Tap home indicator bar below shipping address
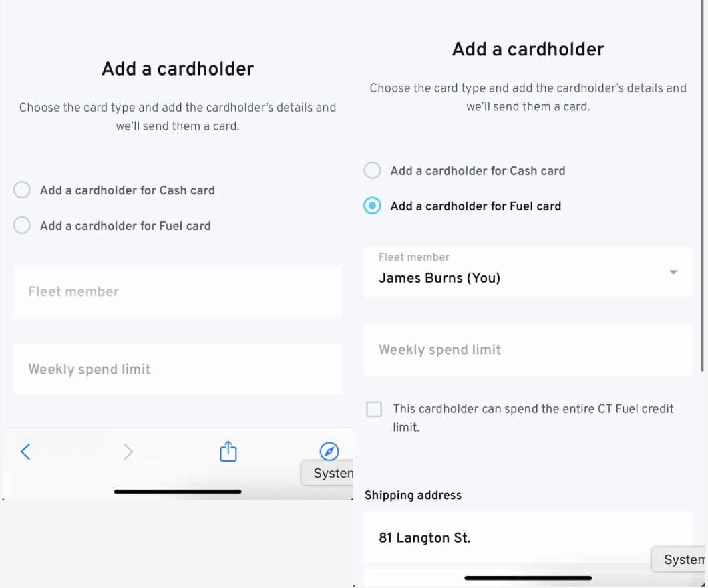Screen dimensions: 708x588 [528, 577]
